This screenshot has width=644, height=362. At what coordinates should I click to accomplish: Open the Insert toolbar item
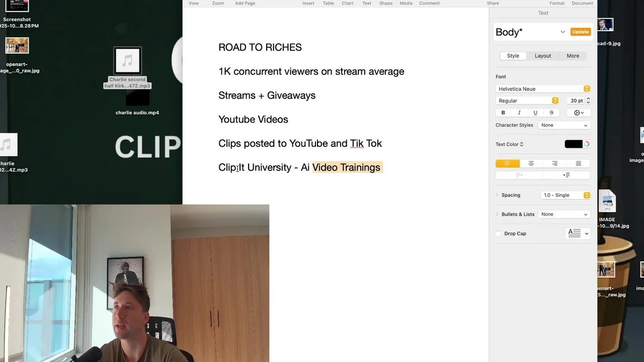point(308,3)
